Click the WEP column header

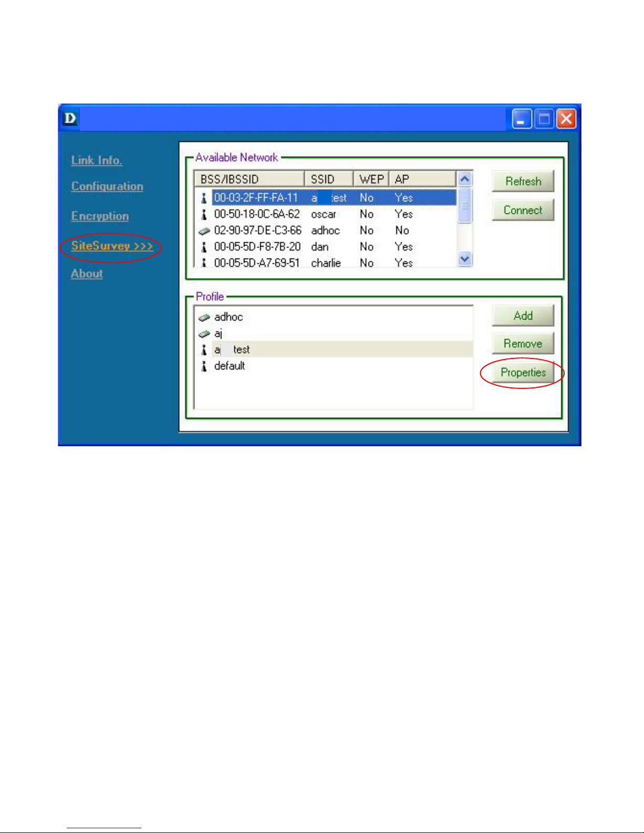[x=371, y=179]
